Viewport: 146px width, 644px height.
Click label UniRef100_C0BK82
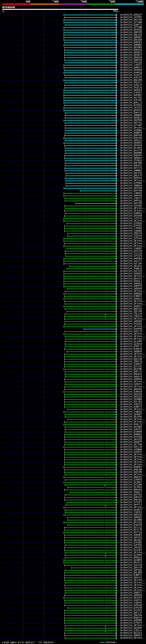click(x=131, y=193)
